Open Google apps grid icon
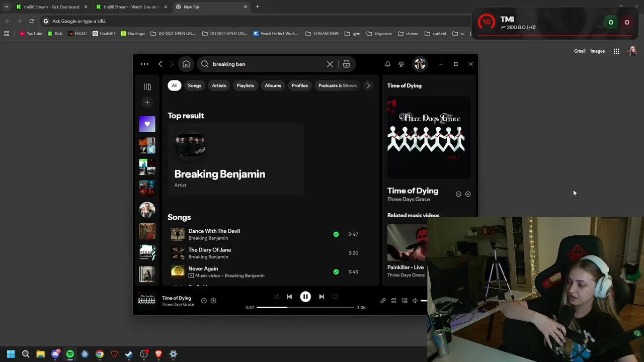Image resolution: width=644 pixels, height=362 pixels. coord(616,51)
